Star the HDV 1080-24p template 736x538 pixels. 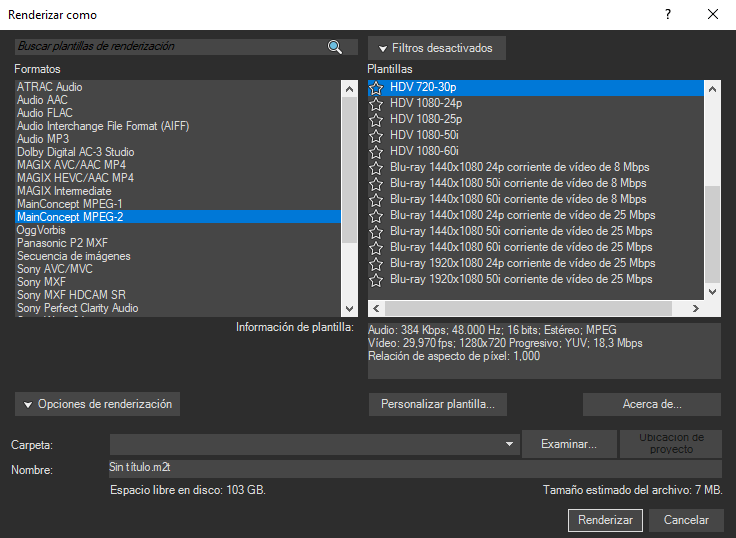tap(376, 104)
